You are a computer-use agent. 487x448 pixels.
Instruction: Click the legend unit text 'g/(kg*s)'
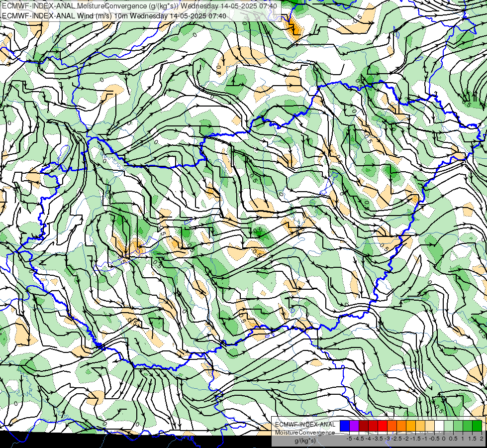[x=305, y=441]
